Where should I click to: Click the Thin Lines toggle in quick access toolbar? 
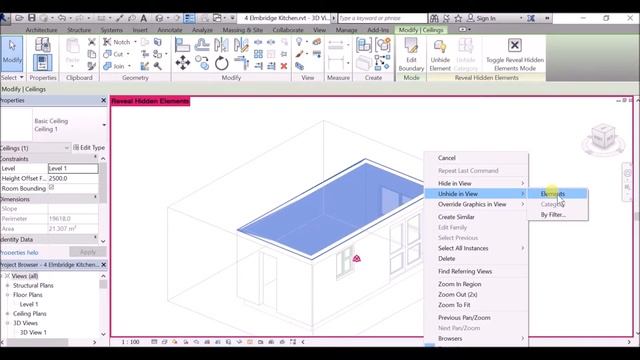189,18
